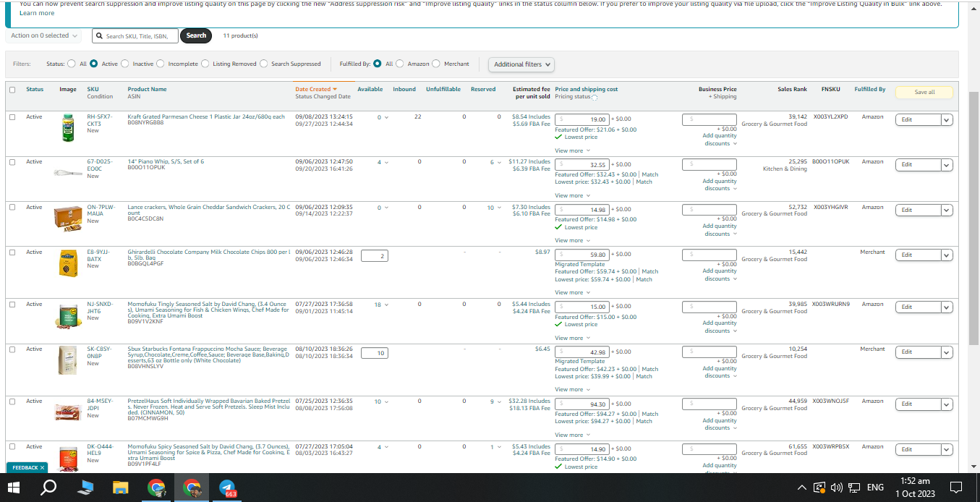Edit the 19.00 price field for Kraft Parmesan
This screenshot has height=502, width=980.
click(x=582, y=119)
